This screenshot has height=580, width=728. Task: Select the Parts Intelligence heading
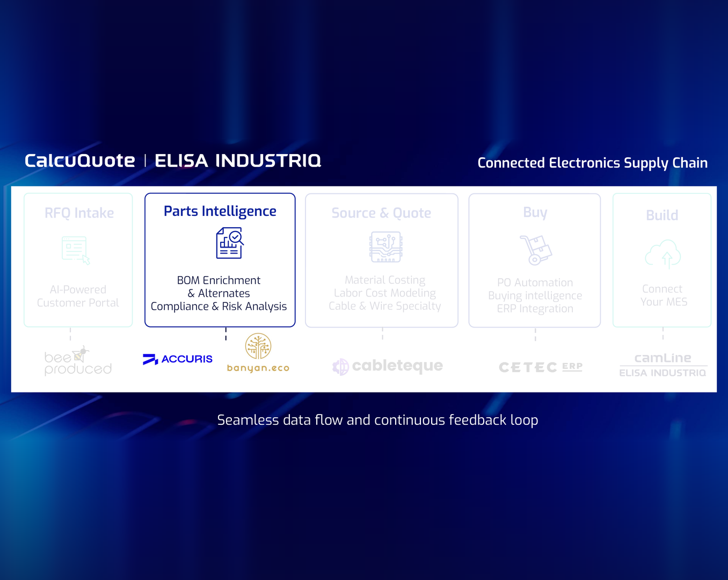(220, 212)
